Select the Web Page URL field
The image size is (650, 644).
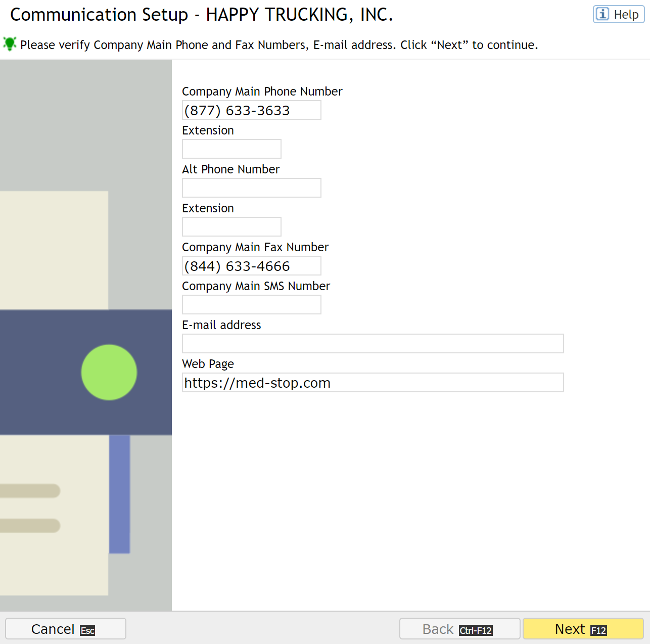tap(373, 383)
